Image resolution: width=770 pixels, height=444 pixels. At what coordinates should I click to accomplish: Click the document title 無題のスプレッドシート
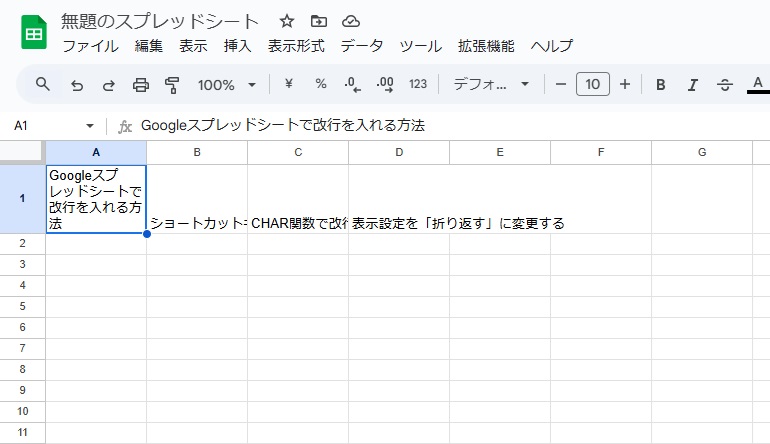click(x=160, y=22)
